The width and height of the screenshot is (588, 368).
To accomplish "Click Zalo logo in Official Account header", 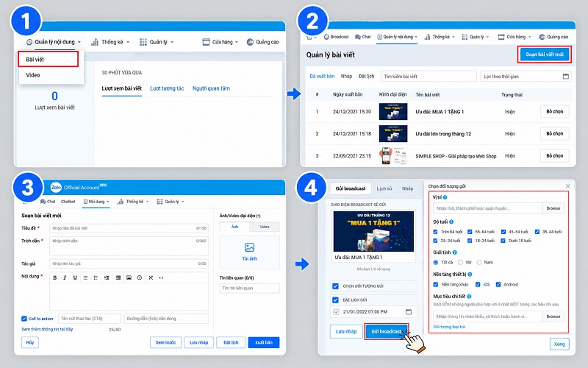I will pyautogui.click(x=56, y=187).
